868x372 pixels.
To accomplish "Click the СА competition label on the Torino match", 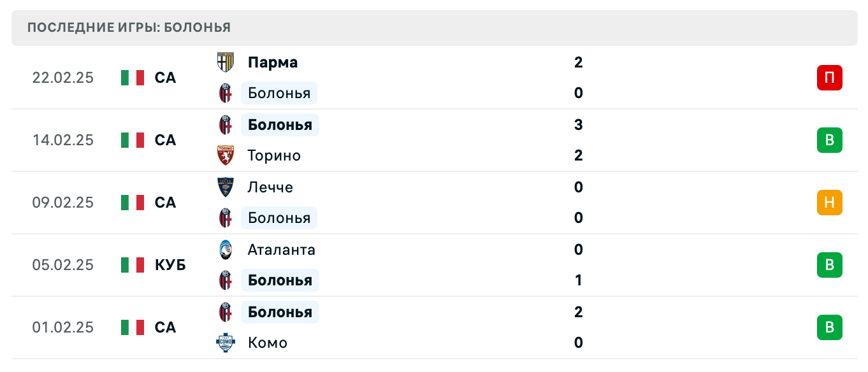I will coord(166,139).
